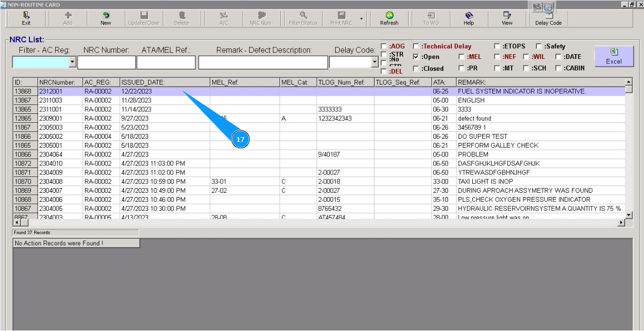This screenshot has width=644, height=331.
Task: Click the horizontal scrollbar left arrow
Action: (16, 223)
